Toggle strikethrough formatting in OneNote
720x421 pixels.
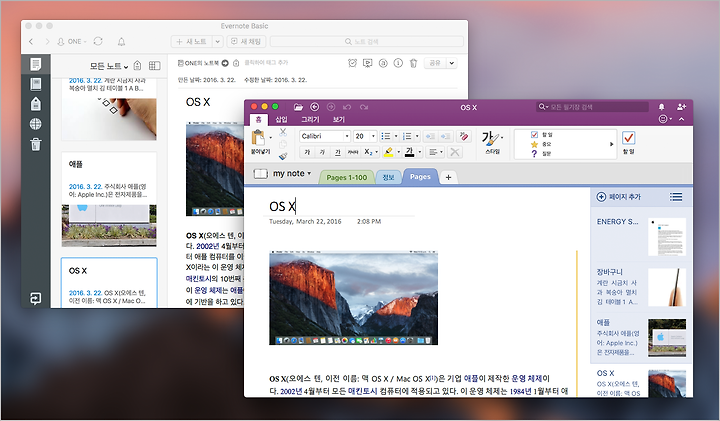pyautogui.click(x=353, y=152)
